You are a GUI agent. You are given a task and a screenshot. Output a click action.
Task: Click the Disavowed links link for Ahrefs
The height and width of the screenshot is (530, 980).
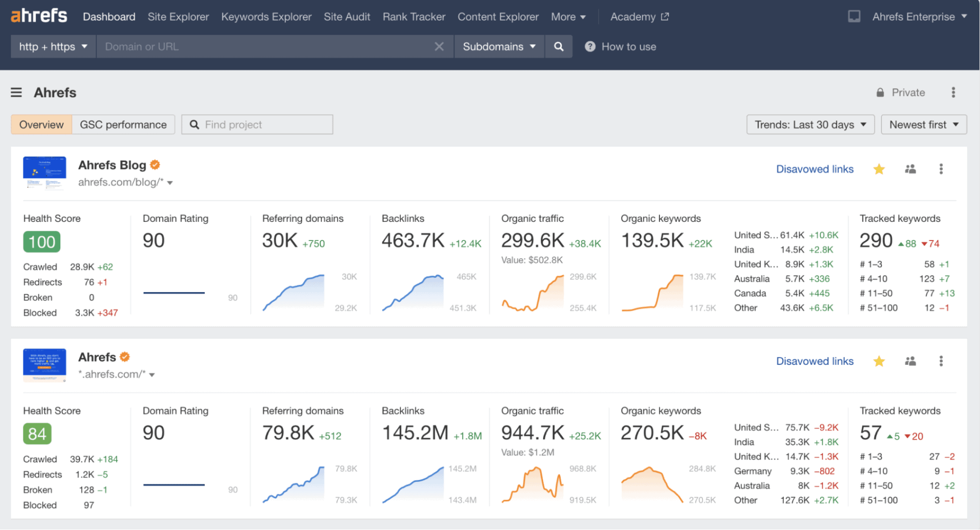(815, 361)
